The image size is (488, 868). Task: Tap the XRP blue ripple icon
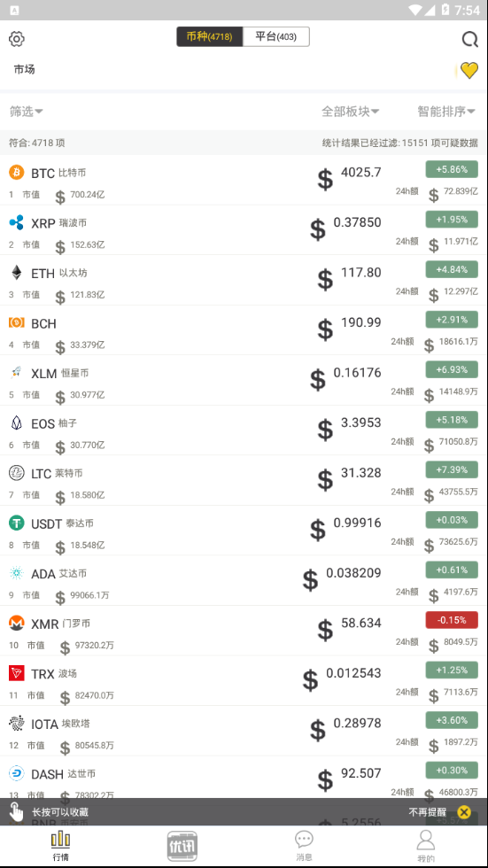(x=17, y=222)
